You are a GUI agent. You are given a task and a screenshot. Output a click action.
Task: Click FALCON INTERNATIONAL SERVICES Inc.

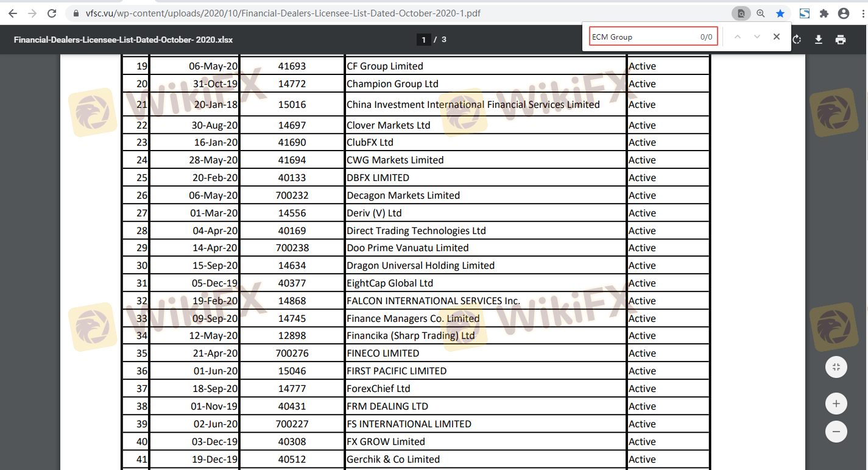(x=434, y=301)
